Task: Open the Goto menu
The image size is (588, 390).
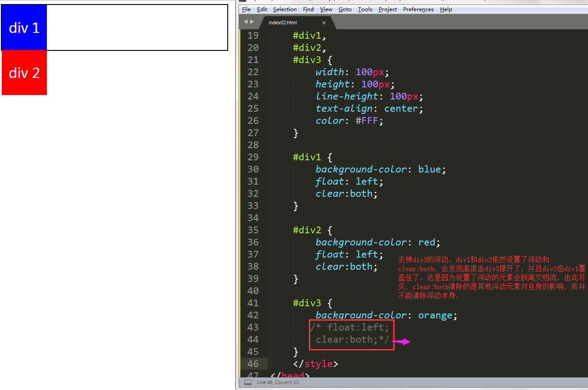Action: point(345,9)
